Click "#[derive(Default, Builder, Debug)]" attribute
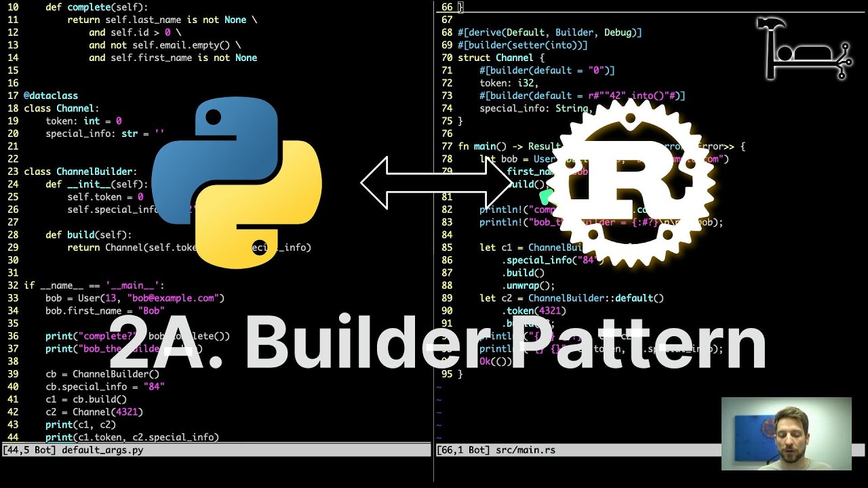This screenshot has width=868, height=488. pyautogui.click(x=550, y=33)
